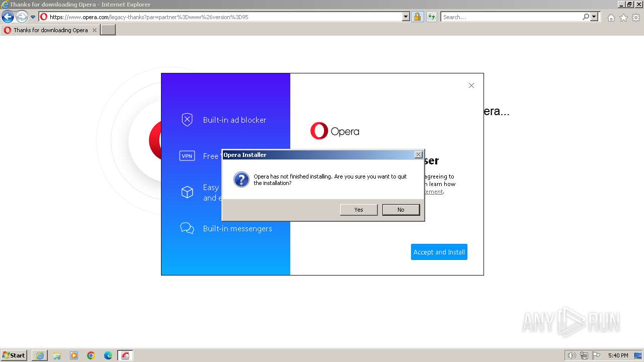Click the Show desktop button
The width and height of the screenshot is (644, 362).
638,355
